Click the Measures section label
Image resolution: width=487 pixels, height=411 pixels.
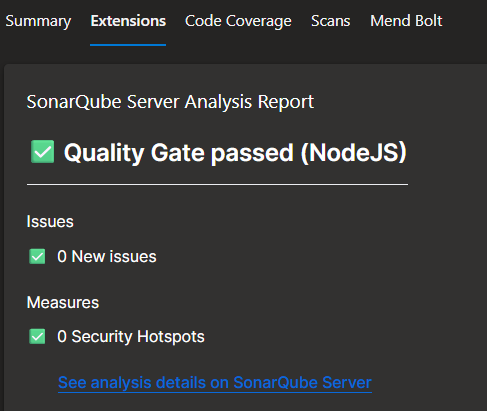[x=63, y=303]
